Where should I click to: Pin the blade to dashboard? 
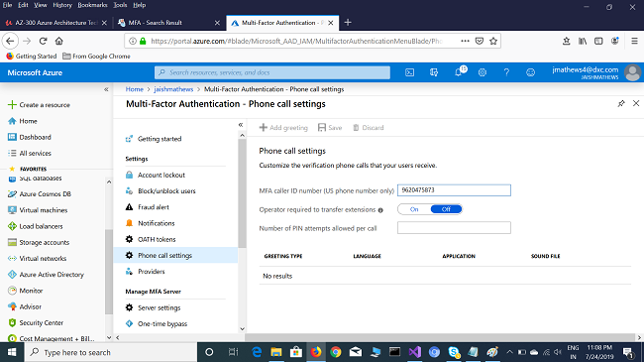tap(621, 104)
